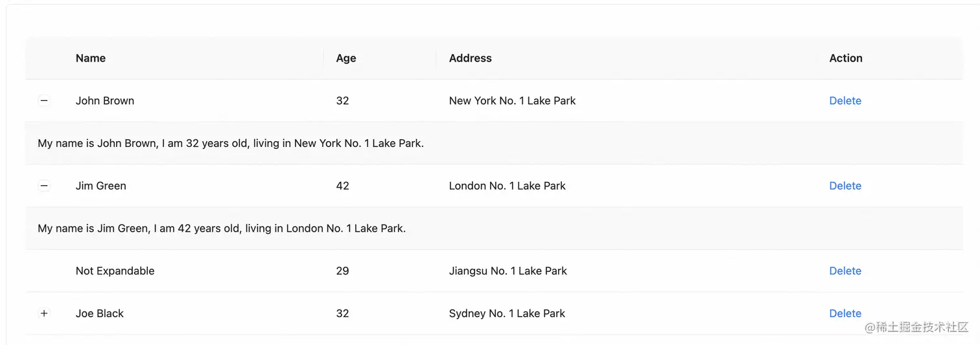Click Jim Green's expanded description text

222,228
